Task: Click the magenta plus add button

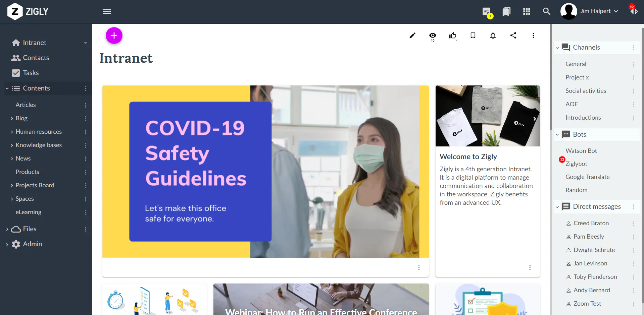Action: 114,36
